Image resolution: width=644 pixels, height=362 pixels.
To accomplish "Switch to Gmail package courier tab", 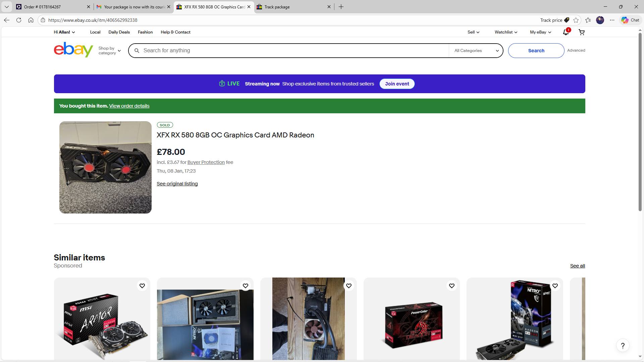I will pos(133,7).
